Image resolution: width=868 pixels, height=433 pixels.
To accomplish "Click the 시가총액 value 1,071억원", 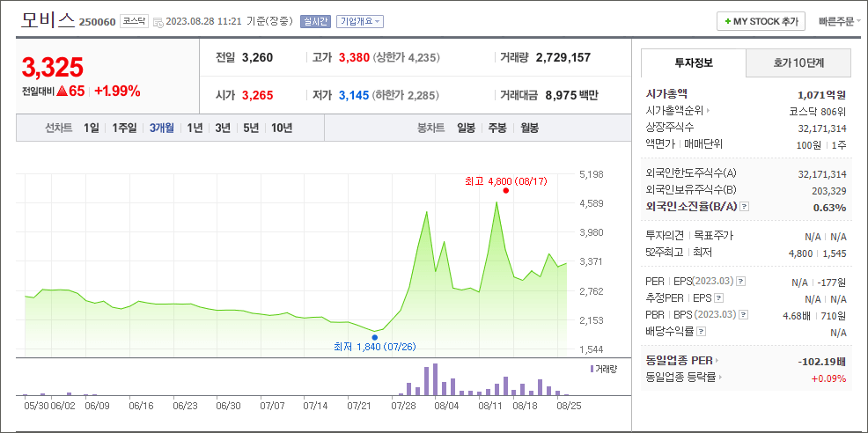I will [822, 94].
